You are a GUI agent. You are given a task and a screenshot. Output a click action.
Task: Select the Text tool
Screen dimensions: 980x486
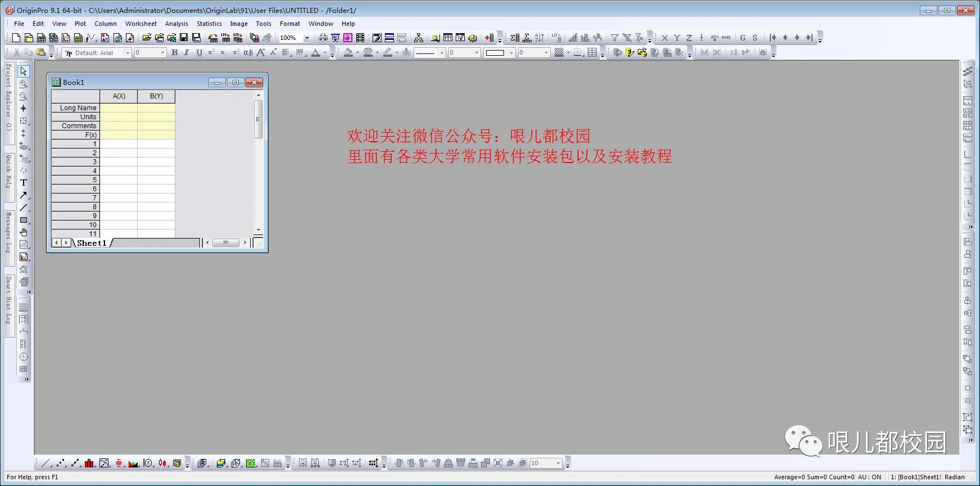24,183
